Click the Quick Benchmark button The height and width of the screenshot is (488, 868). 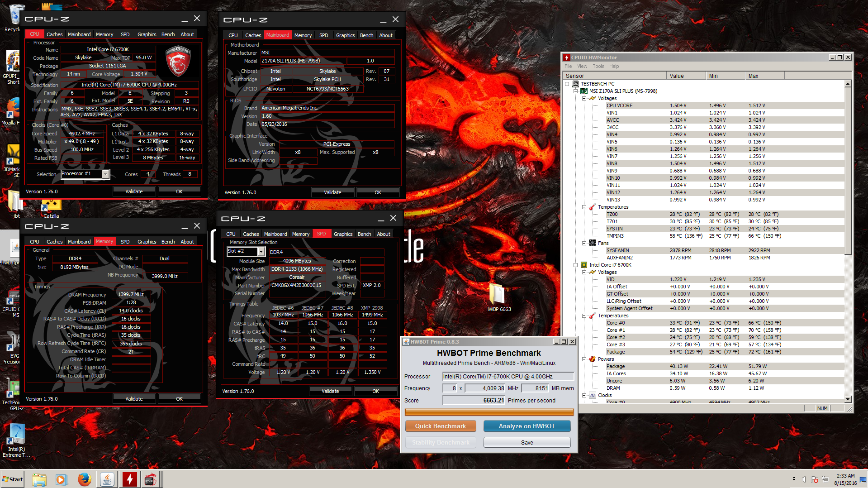(x=441, y=426)
